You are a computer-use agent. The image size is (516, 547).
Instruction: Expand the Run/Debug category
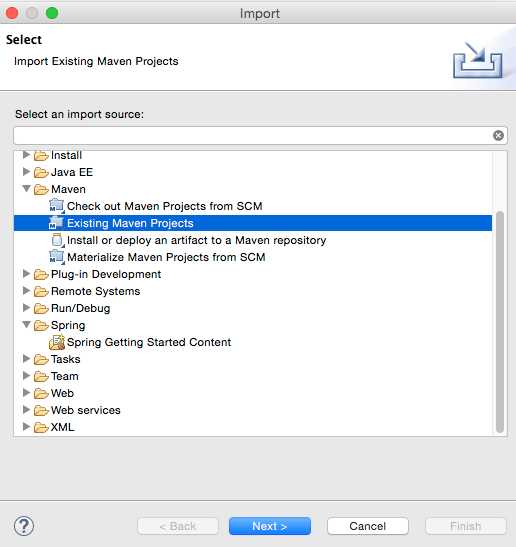coord(26,308)
